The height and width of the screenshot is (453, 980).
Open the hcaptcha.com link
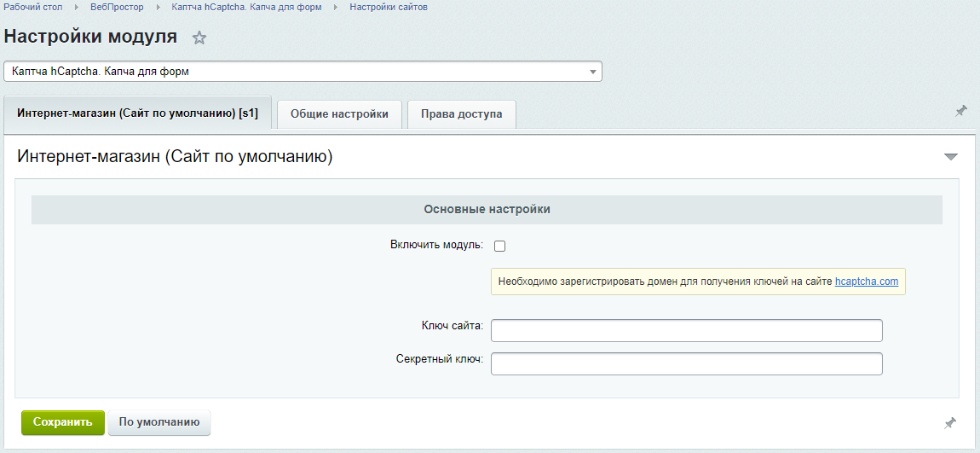click(867, 282)
